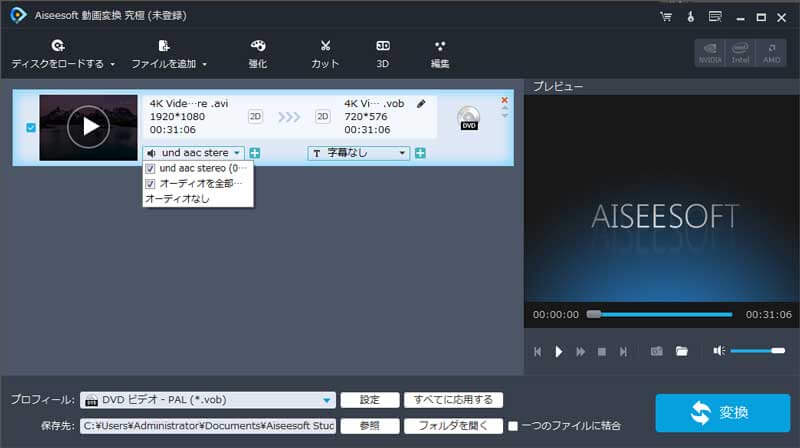The height and width of the screenshot is (448, 800).
Task: Click the source 2D mode badge
Action: tap(255, 116)
